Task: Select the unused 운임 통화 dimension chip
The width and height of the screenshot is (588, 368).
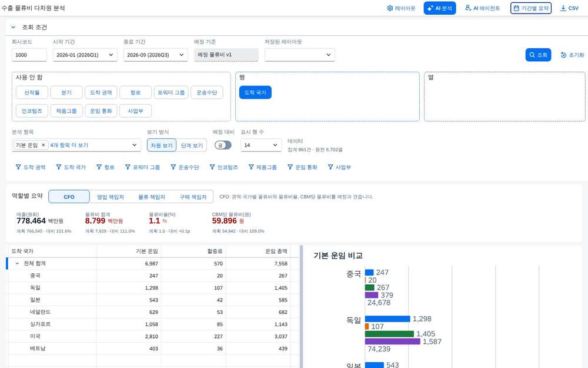Action: [101, 111]
